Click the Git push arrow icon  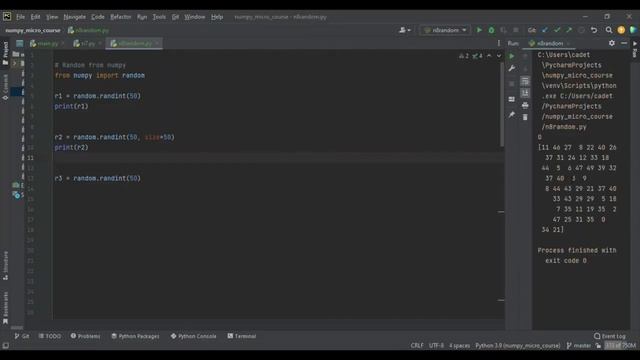569,30
